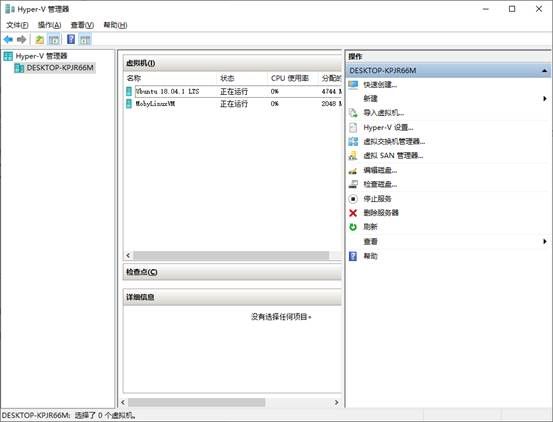Toggle the action pane toolbar icon
Image resolution: width=553 pixels, height=422 pixels.
coord(85,39)
